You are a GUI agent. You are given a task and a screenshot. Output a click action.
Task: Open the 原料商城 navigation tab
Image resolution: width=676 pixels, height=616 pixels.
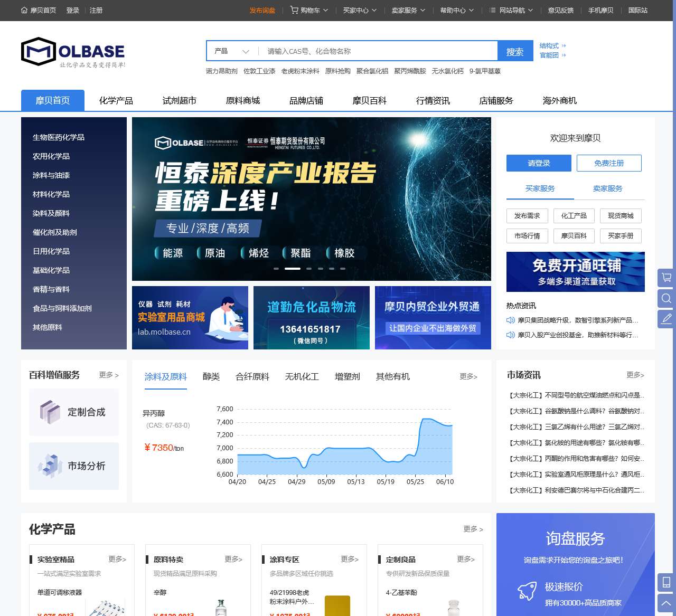[243, 100]
